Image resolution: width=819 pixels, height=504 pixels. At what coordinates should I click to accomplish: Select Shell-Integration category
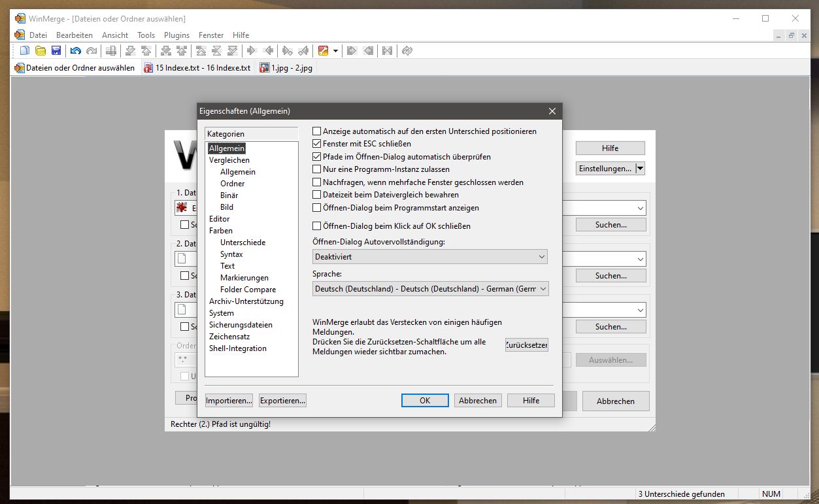tap(238, 348)
